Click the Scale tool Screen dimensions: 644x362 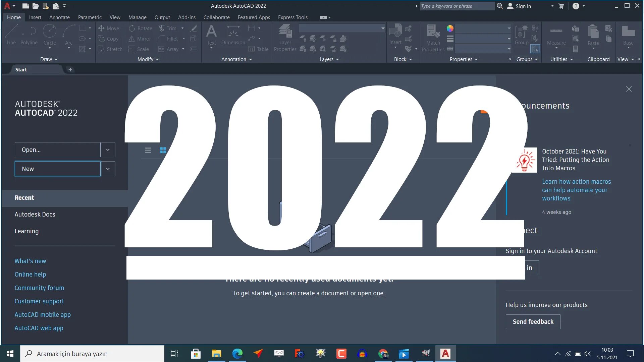[x=139, y=49]
